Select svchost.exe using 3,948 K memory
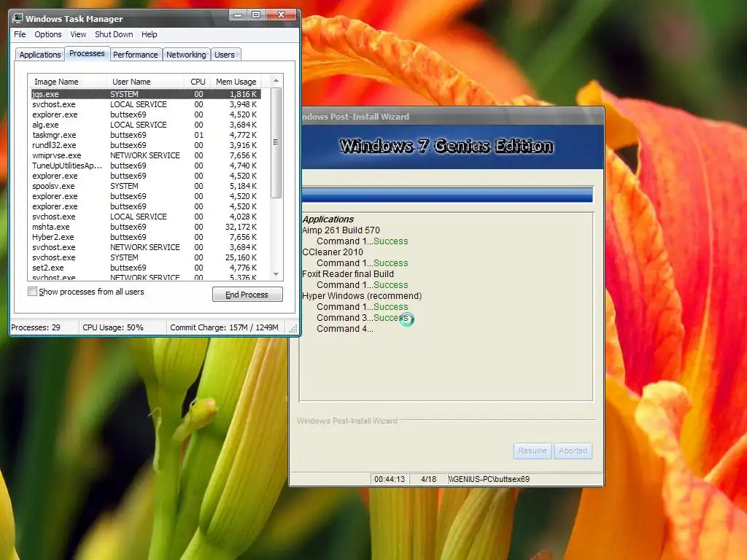This screenshot has width=747, height=560. pos(146,104)
